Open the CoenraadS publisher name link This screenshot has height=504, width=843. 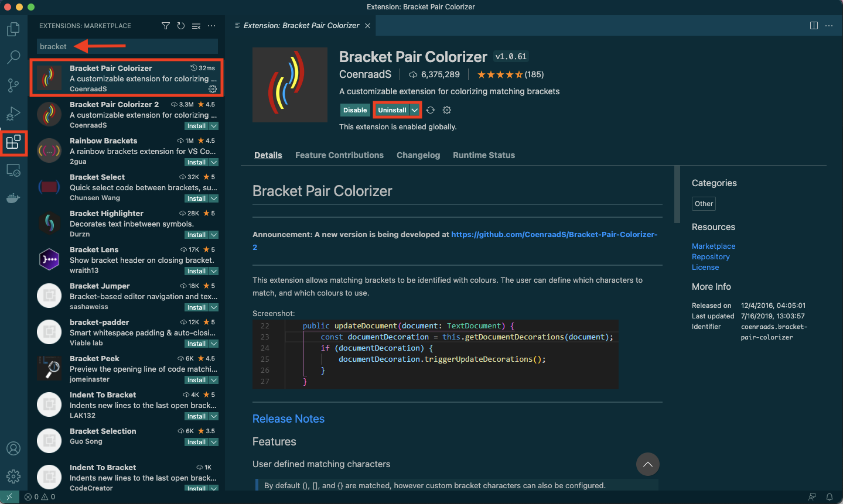tap(365, 74)
